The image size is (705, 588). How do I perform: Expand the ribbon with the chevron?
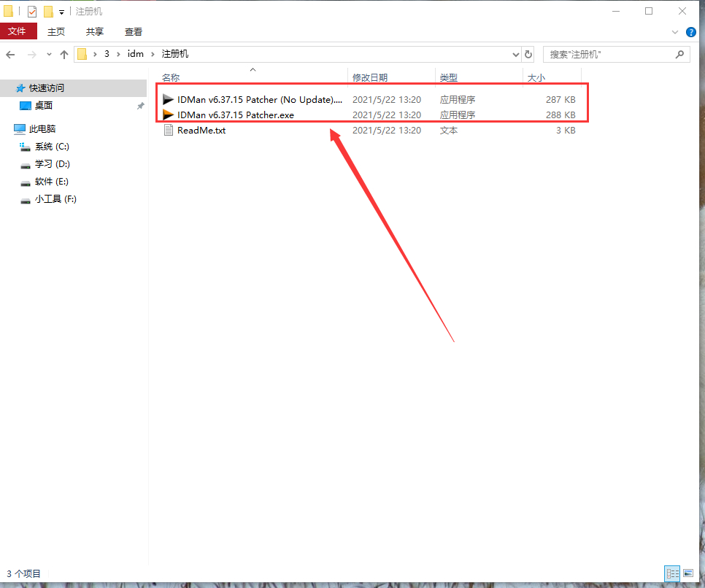pos(675,32)
